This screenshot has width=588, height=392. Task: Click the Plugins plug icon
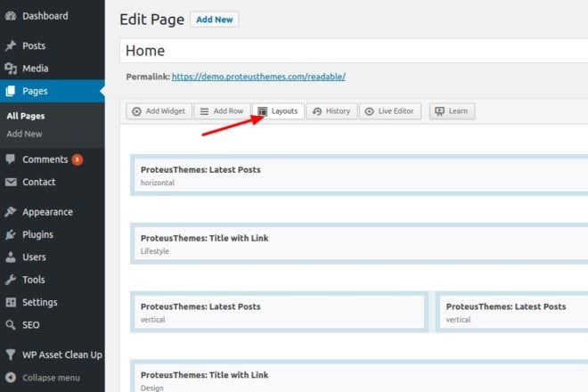(x=11, y=234)
